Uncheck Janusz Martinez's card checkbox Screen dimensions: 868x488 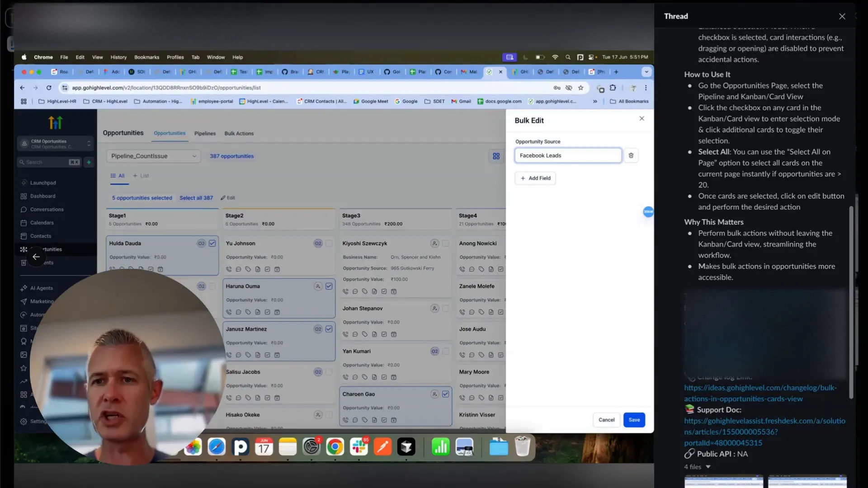[x=329, y=329]
